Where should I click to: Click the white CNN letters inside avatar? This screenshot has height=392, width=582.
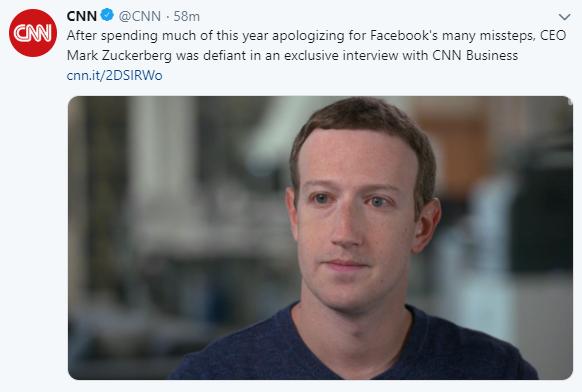(x=33, y=33)
